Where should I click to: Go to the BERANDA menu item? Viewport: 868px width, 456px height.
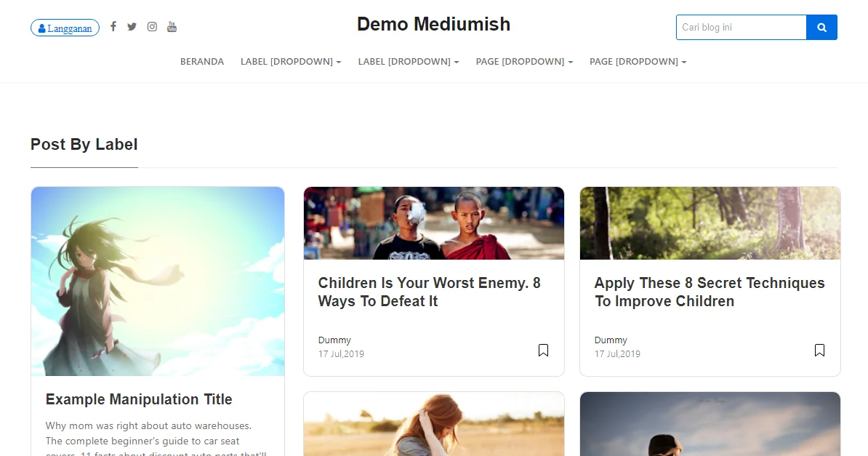pyautogui.click(x=202, y=62)
